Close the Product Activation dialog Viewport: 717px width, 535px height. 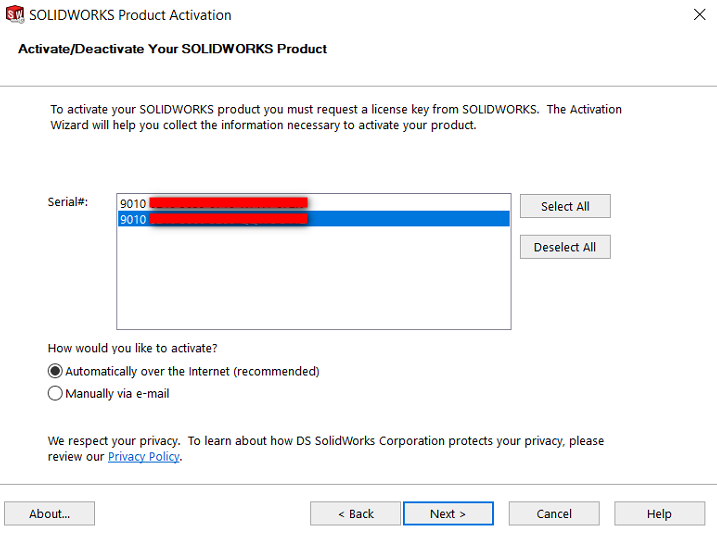click(699, 15)
